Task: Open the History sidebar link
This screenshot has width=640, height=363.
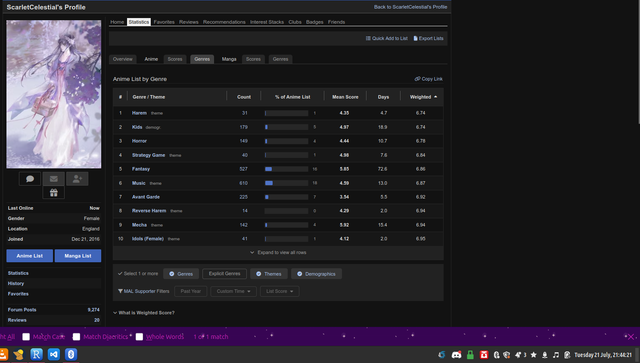Action: click(x=16, y=283)
